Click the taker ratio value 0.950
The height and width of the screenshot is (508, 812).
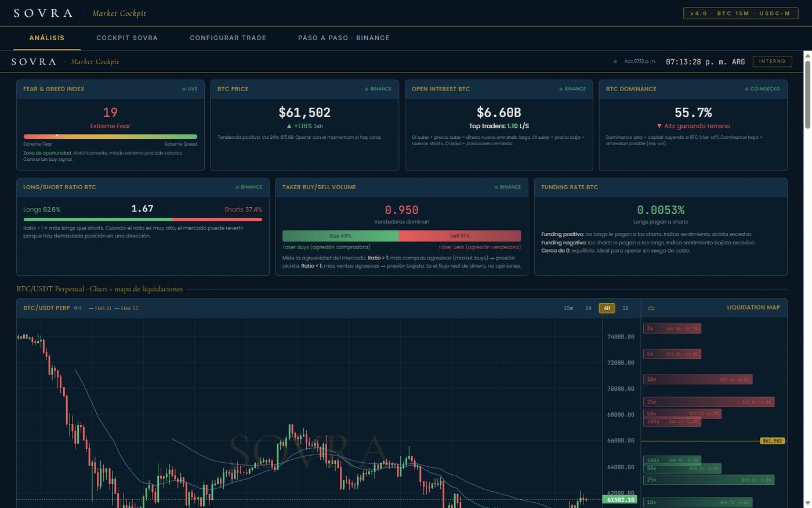(401, 210)
